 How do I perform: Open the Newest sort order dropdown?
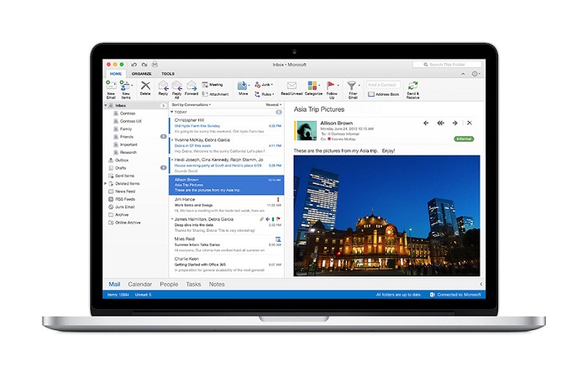pyautogui.click(x=274, y=105)
